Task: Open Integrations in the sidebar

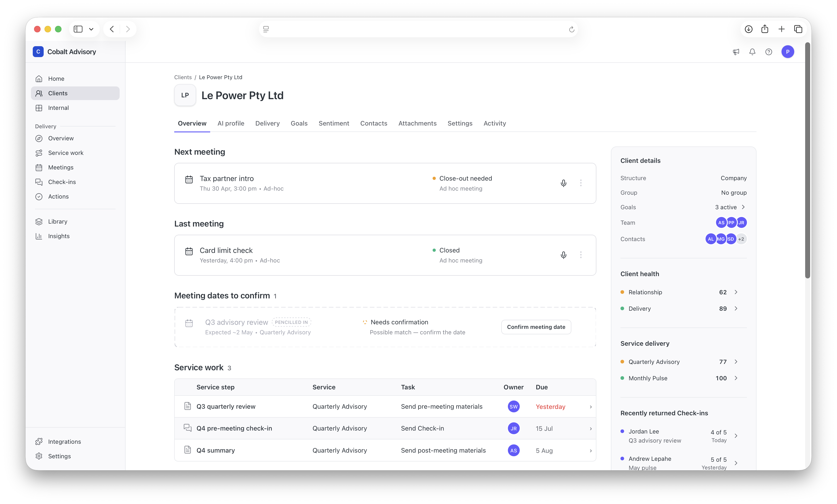Action: coord(75,441)
